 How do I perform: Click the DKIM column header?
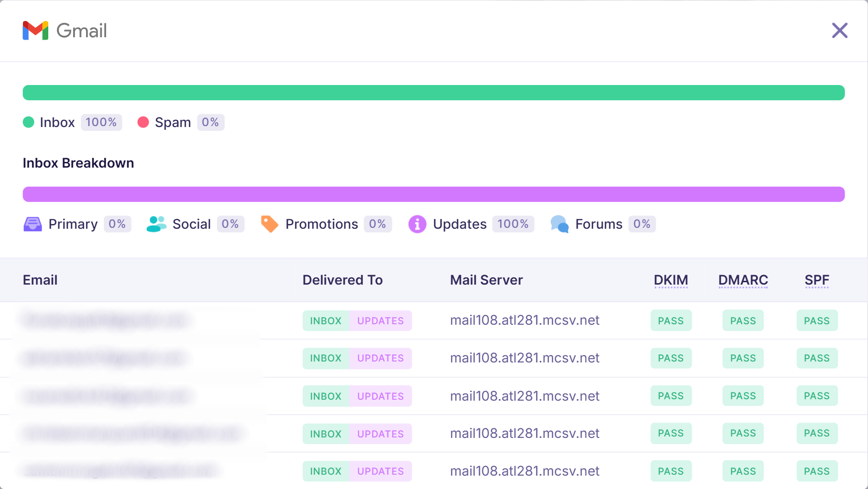tap(671, 280)
